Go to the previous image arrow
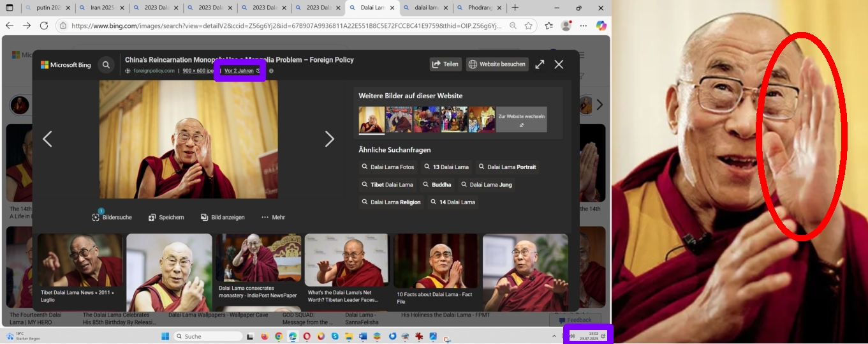The height and width of the screenshot is (344, 868). point(47,139)
